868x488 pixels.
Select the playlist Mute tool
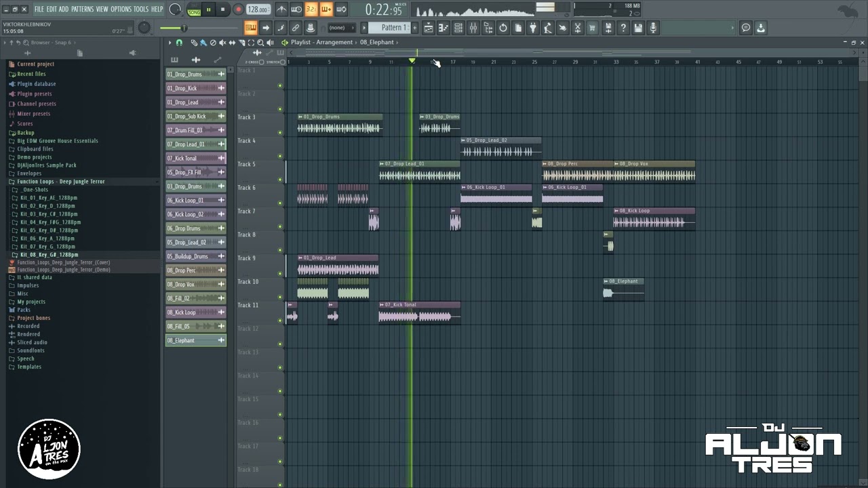click(x=222, y=43)
